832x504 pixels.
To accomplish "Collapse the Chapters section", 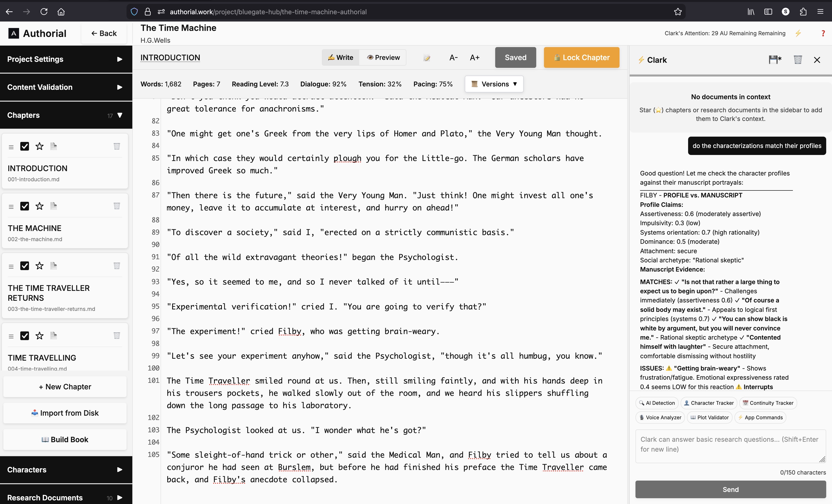I will coord(120,115).
